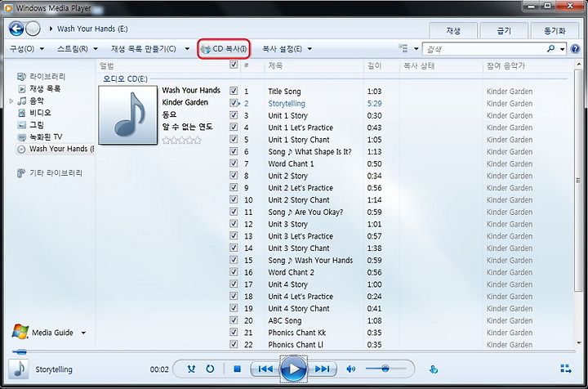Open the search options dropdown arrow
The width and height of the screenshot is (588, 389).
coord(562,49)
